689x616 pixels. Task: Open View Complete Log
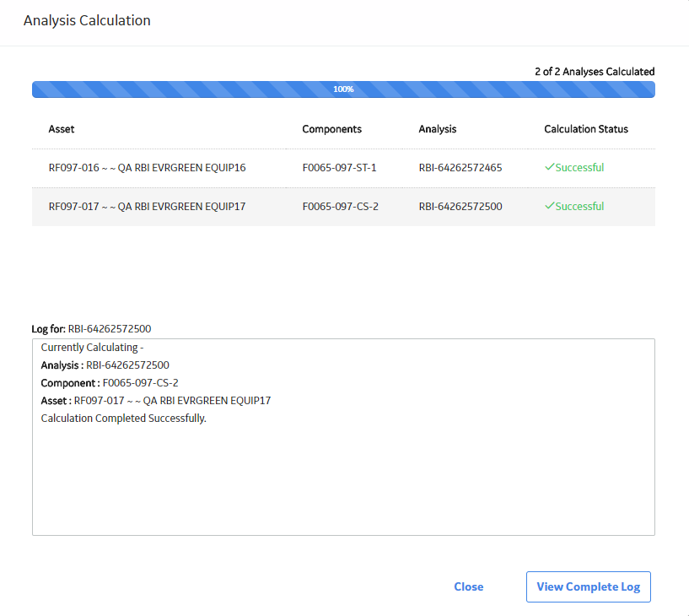589,586
